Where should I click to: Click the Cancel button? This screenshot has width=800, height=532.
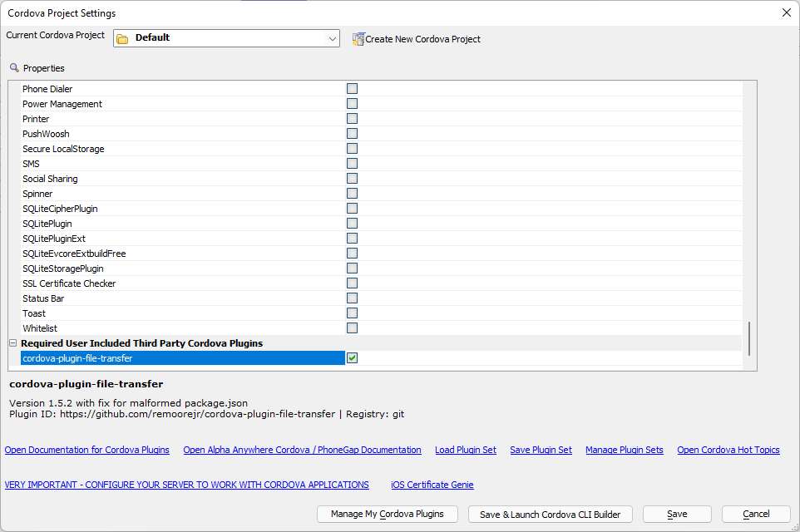click(x=756, y=515)
